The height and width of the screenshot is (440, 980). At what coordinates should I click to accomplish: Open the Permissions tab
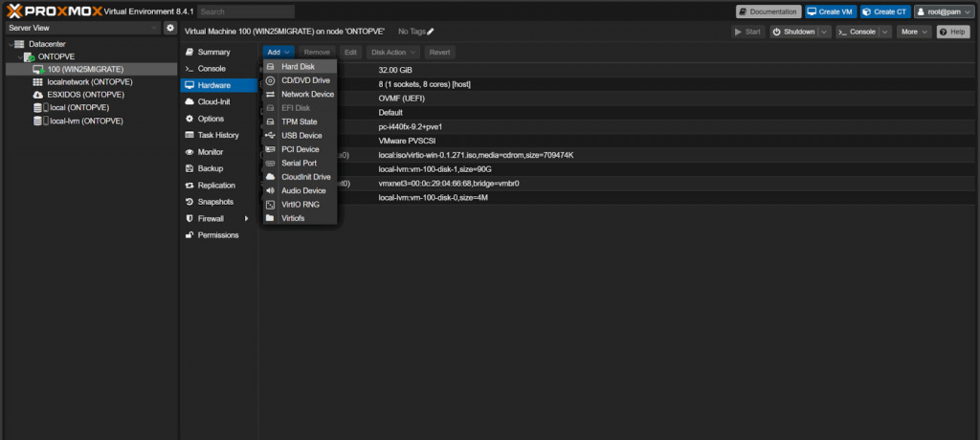(219, 235)
